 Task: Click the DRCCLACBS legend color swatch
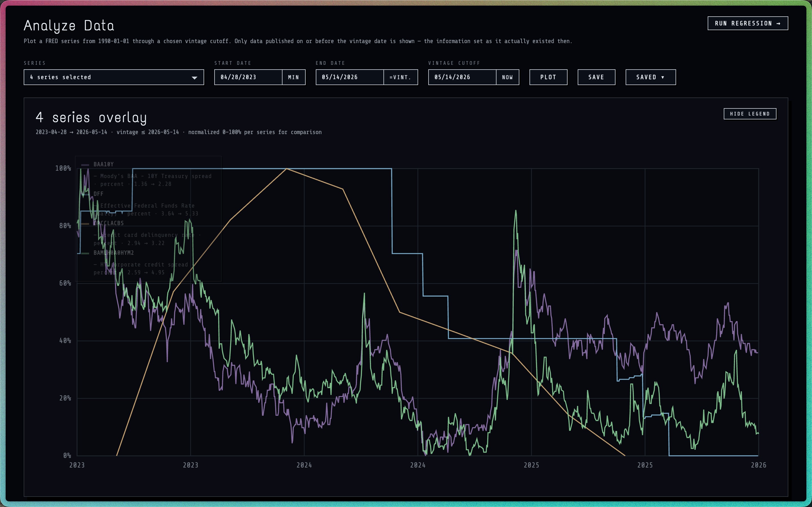(85, 224)
